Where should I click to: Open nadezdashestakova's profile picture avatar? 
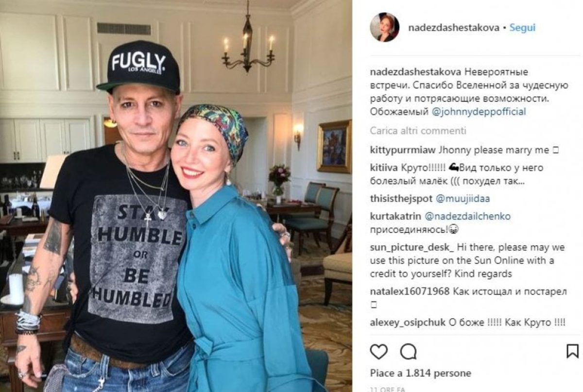point(385,27)
